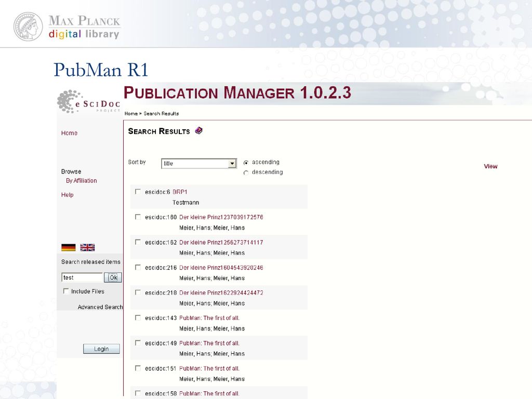Screen dimensions: 532x399
Task: Click the Publication Manager 1.0.2.3 banner title
Action: [237, 92]
